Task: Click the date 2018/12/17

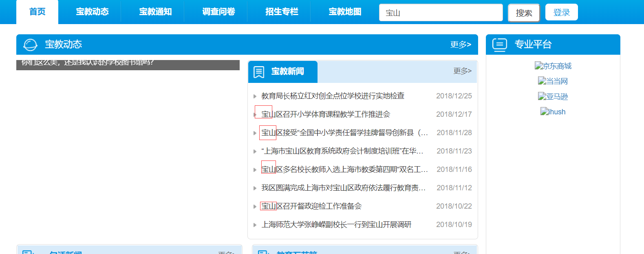Action: 454,114
